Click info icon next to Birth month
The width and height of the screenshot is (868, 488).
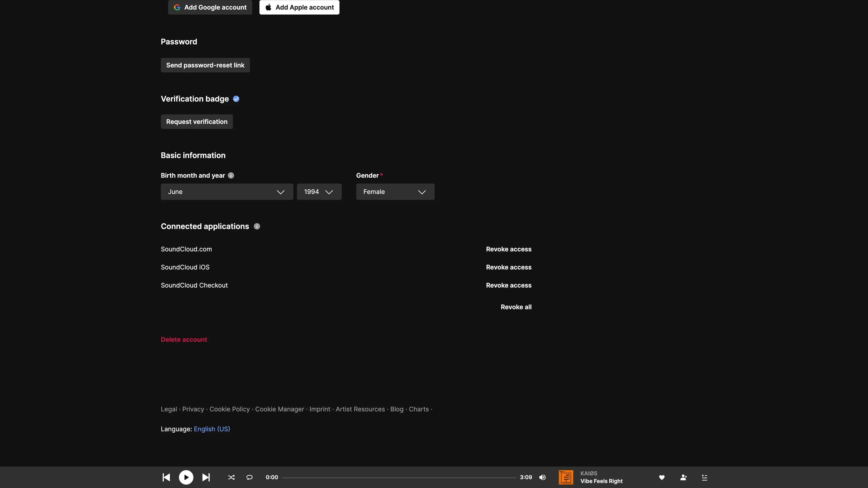point(231,176)
